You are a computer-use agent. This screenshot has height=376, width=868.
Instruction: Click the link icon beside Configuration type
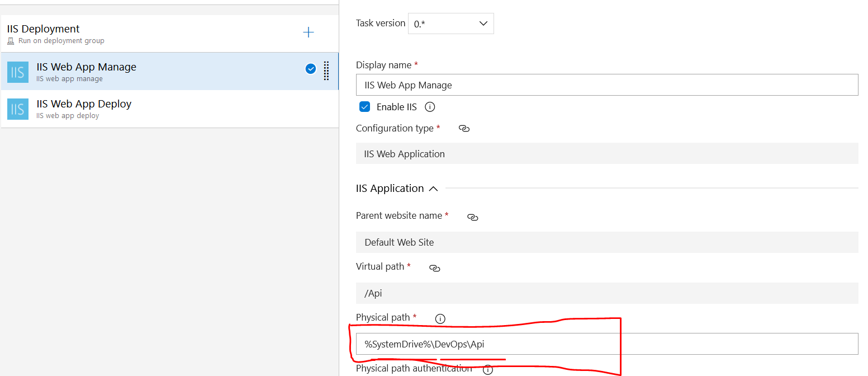point(464,129)
